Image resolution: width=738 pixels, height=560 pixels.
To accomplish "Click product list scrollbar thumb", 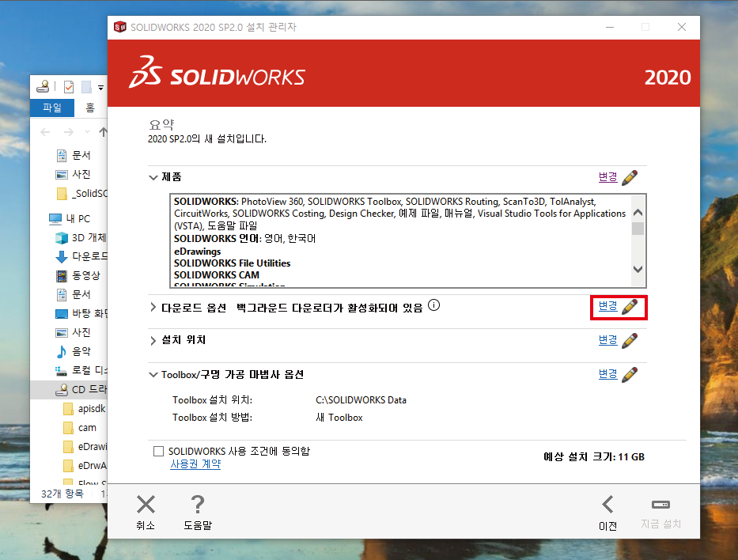I will click(x=638, y=229).
